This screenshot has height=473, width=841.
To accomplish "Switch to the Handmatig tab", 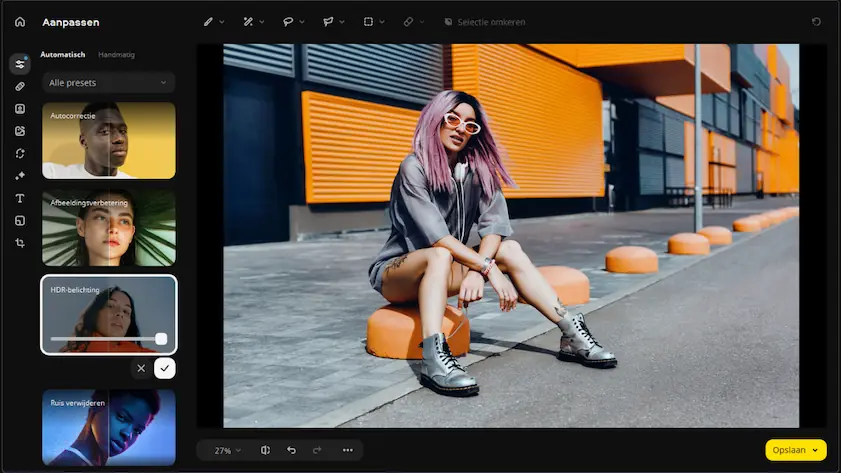I will tap(117, 55).
